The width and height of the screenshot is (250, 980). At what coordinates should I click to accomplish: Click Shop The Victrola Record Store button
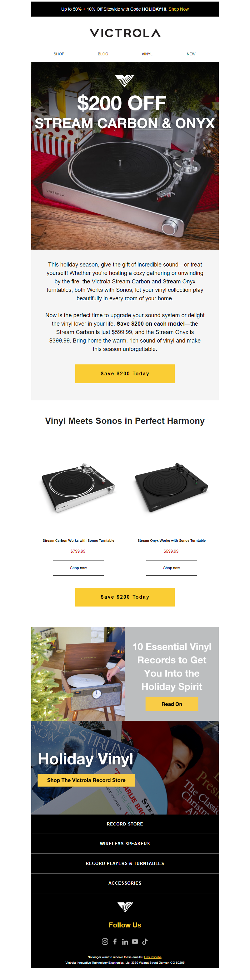(86, 780)
